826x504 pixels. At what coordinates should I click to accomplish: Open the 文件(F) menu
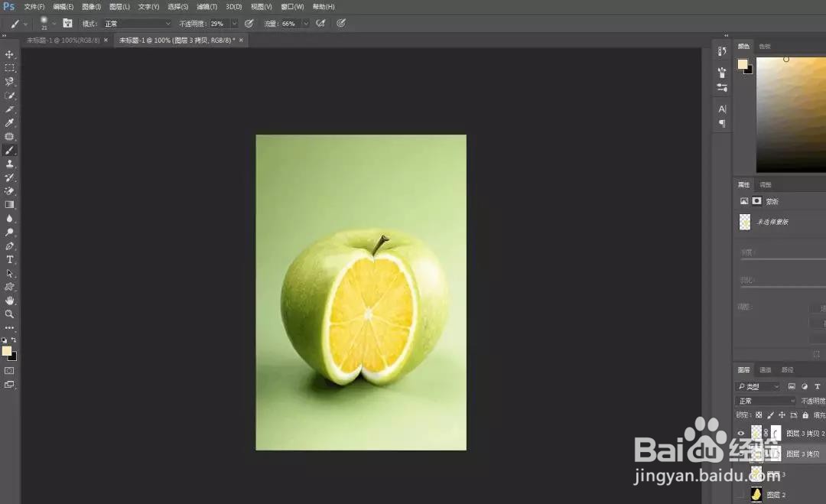34,7
